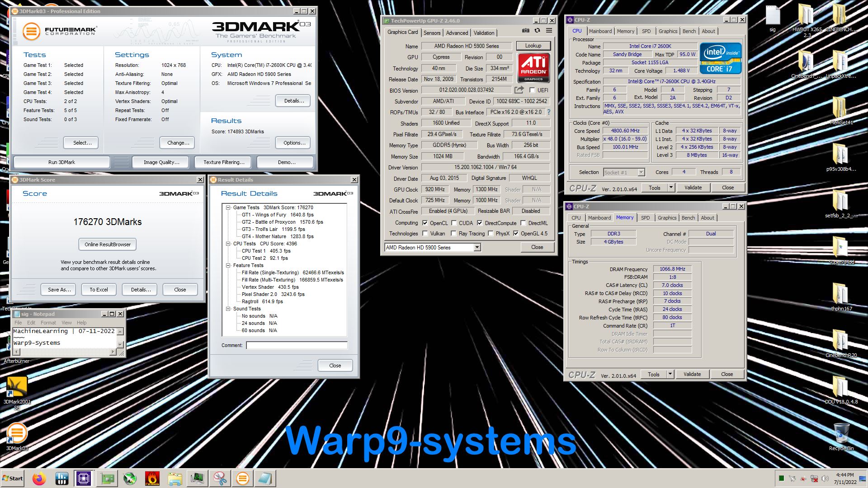The height and width of the screenshot is (488, 868).
Task: Open the File menu in Notepad
Action: 18,323
